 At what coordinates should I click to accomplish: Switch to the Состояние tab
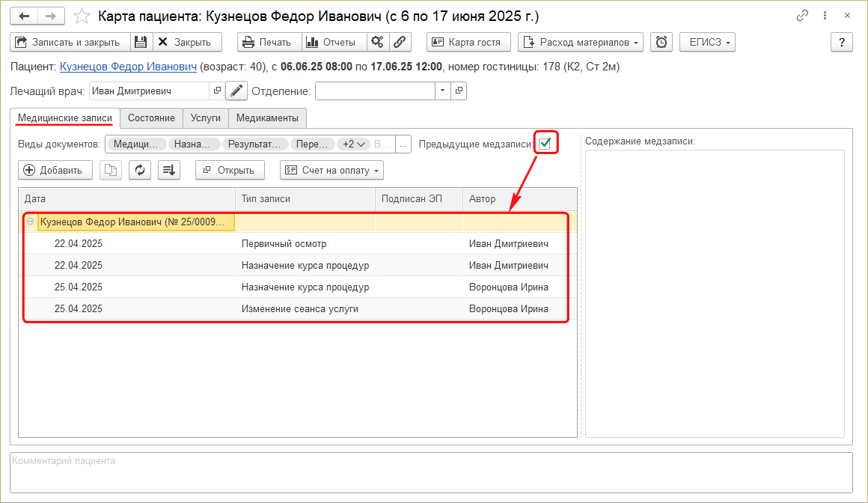[151, 118]
